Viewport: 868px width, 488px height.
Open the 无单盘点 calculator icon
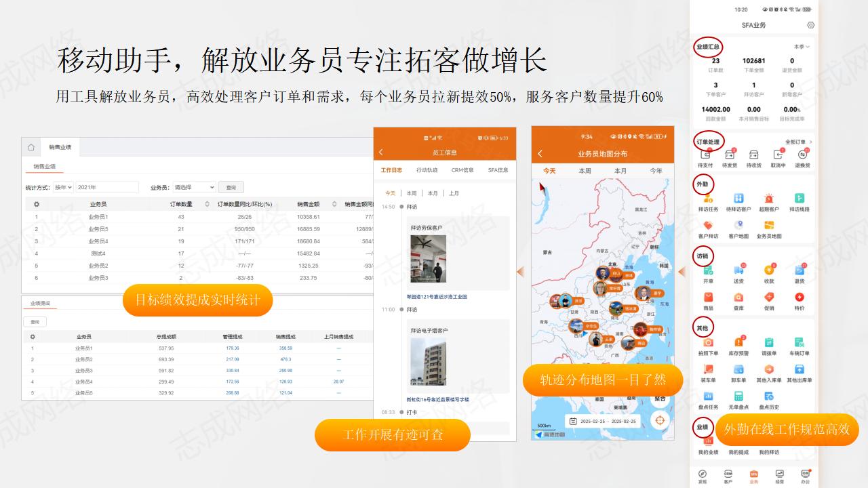pyautogui.click(x=738, y=396)
